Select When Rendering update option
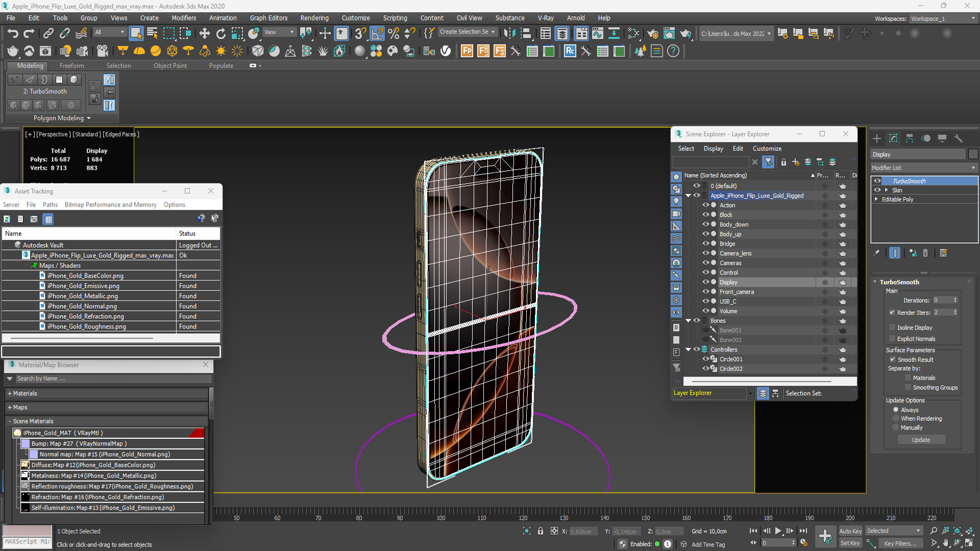 pyautogui.click(x=896, y=419)
